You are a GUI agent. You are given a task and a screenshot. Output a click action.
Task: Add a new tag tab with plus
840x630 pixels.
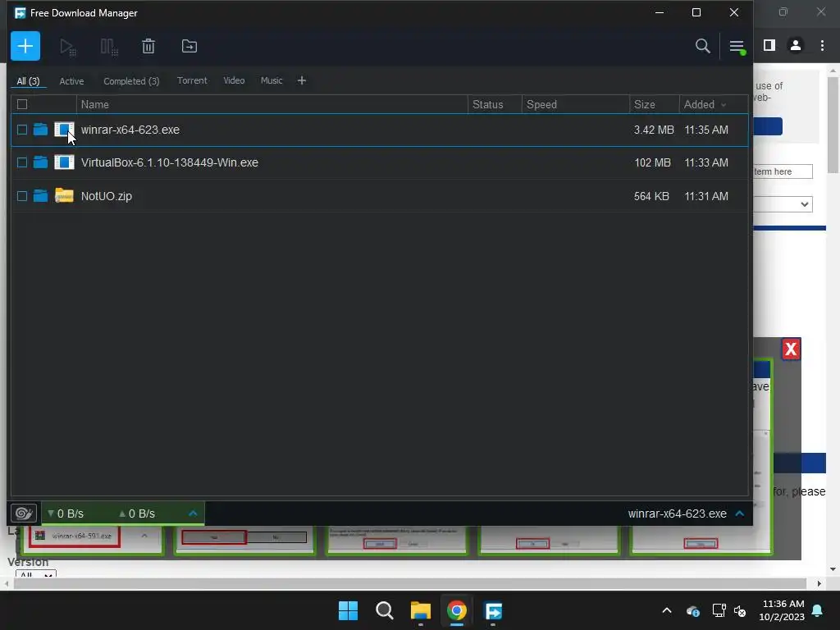302,80
